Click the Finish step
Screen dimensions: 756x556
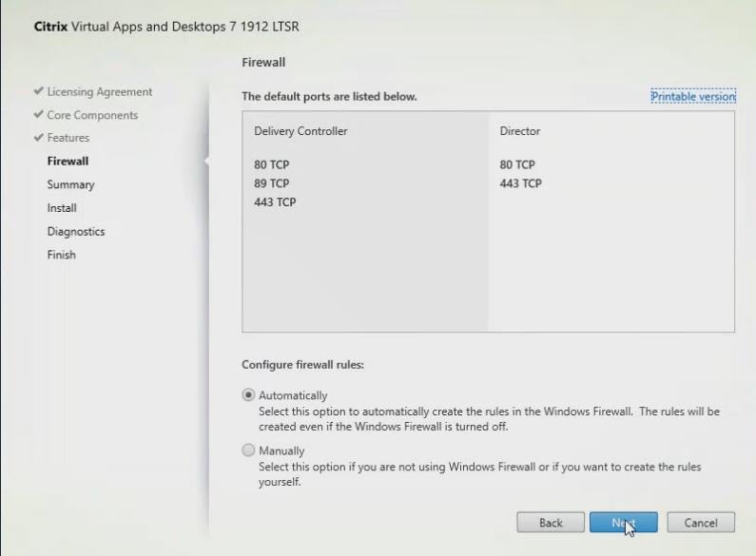(x=61, y=255)
